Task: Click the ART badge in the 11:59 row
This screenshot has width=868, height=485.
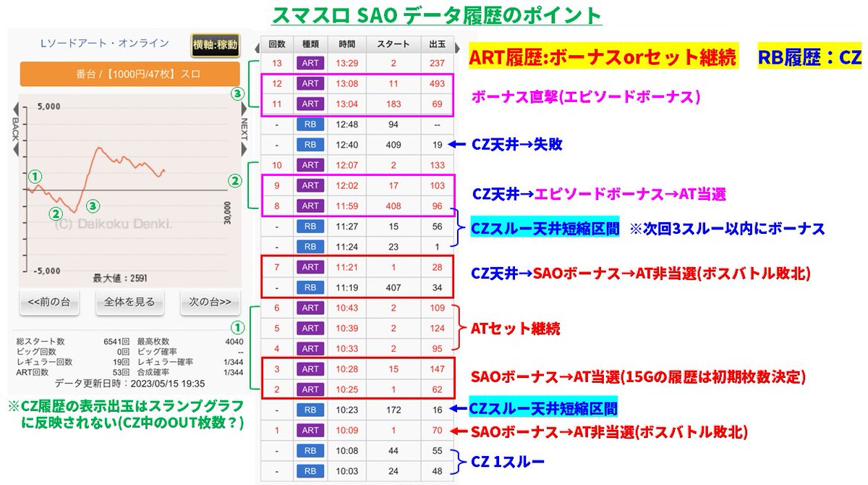Action: (x=311, y=206)
